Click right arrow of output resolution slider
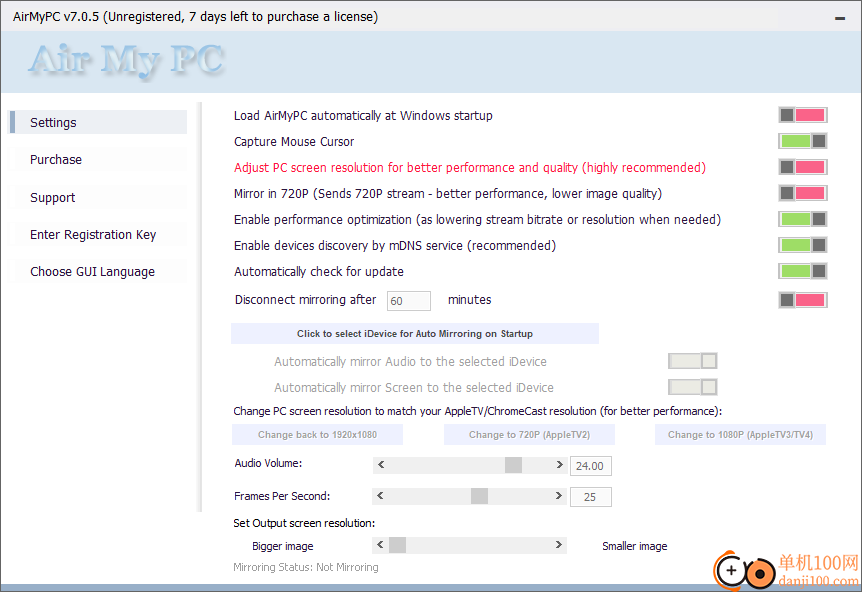This screenshot has width=862, height=592. click(559, 545)
